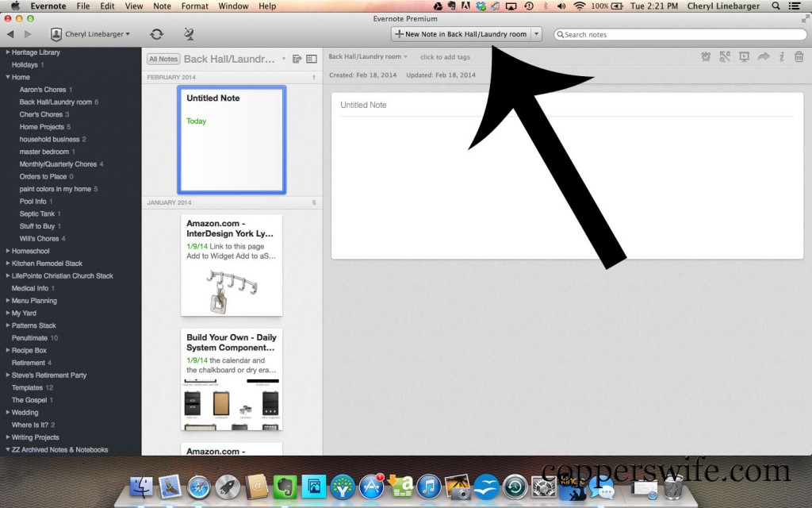Open the Note menu
The image size is (812, 508).
tap(162, 6)
